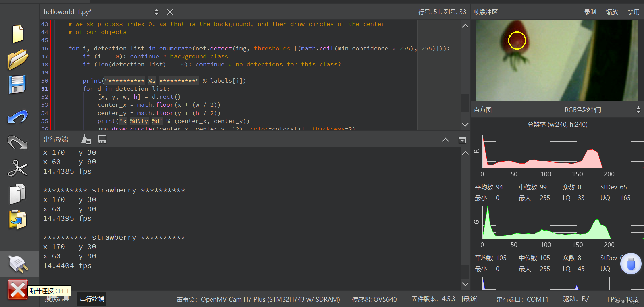Collapse the serial terminal with the up chevron
Viewport: 644px width, 307px height.
click(x=446, y=140)
